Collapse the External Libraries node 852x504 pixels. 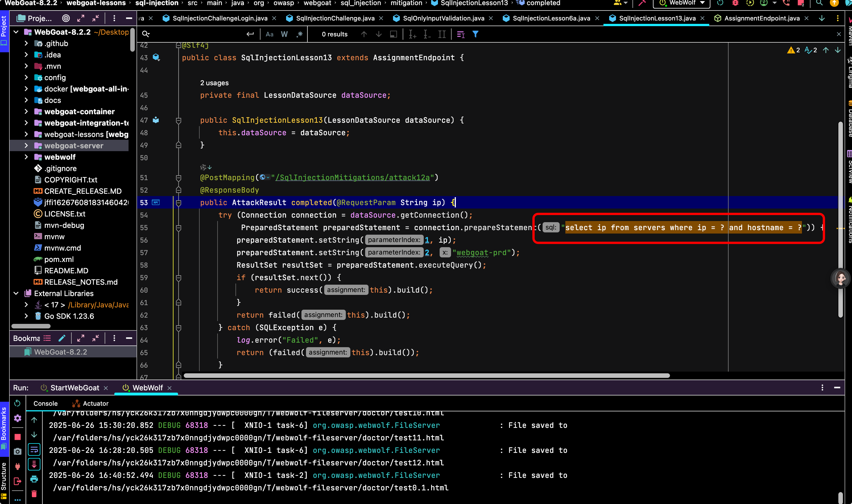(x=16, y=293)
